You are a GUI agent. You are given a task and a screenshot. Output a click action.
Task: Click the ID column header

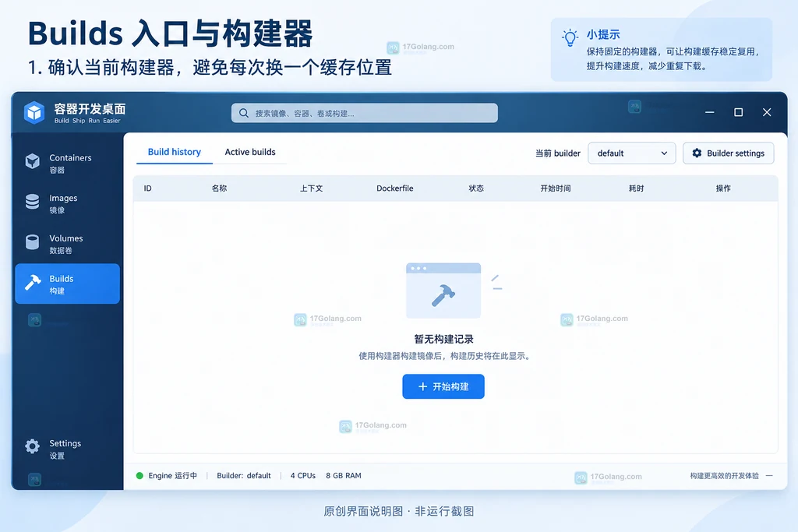click(x=147, y=188)
